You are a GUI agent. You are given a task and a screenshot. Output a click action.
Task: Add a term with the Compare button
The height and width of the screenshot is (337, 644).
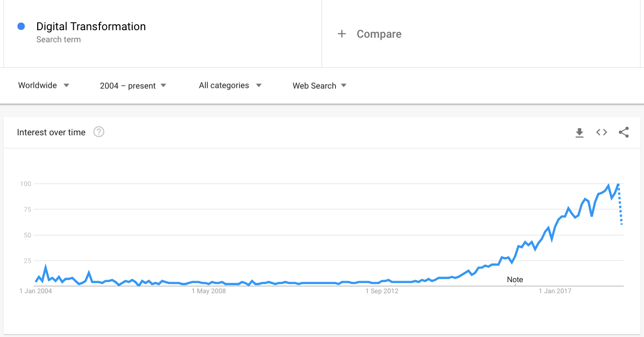pos(369,34)
